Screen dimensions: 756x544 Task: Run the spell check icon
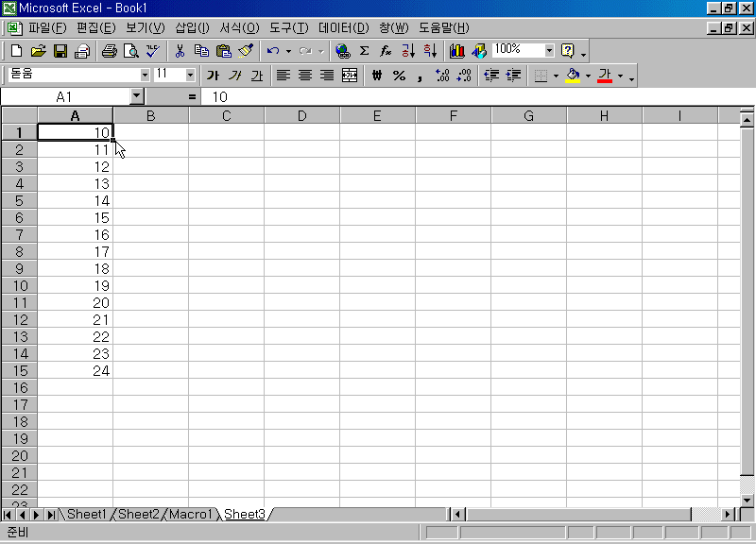click(153, 51)
